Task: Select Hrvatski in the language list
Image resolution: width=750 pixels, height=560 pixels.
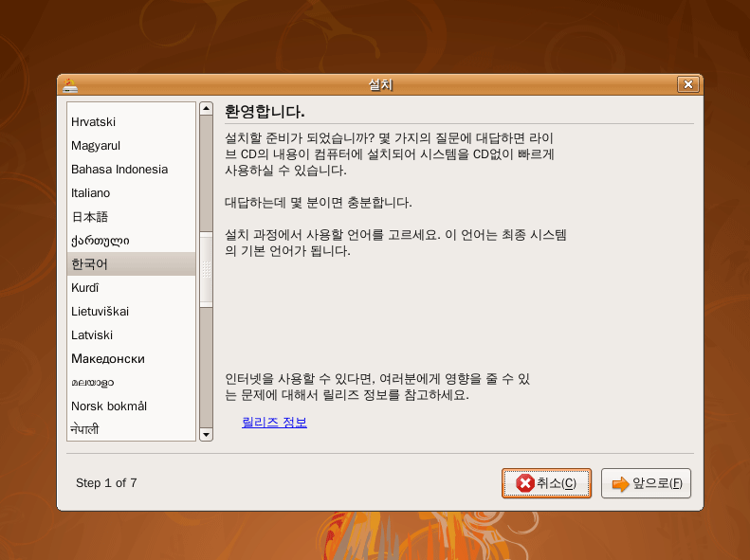Action: (131, 122)
